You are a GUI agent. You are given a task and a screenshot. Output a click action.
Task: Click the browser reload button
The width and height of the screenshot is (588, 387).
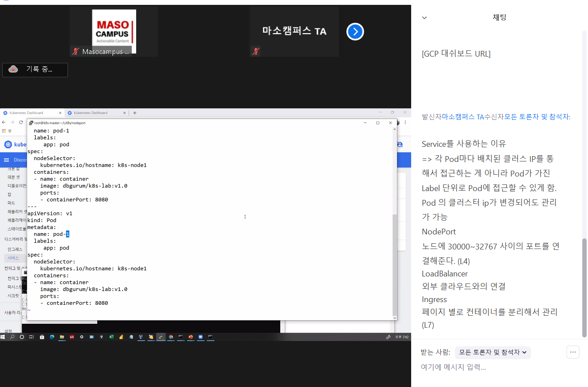coord(21,122)
